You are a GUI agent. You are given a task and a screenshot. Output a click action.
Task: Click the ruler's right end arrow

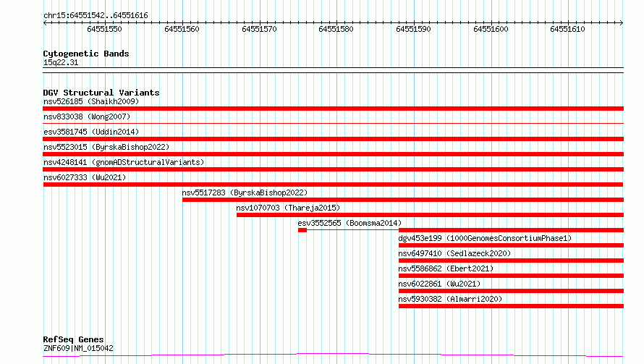622,23
